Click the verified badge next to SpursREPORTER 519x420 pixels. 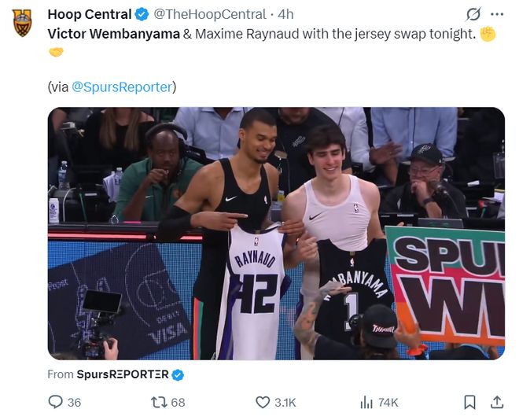(x=178, y=375)
